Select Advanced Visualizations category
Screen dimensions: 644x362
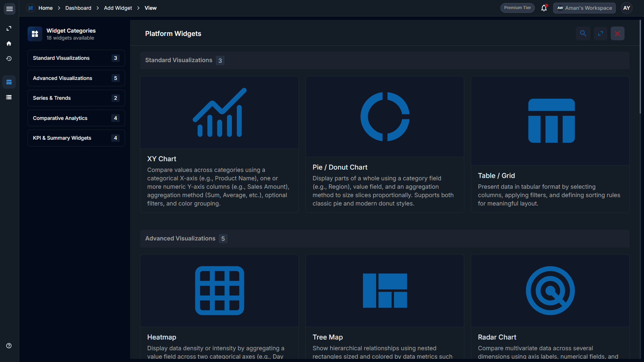76,78
